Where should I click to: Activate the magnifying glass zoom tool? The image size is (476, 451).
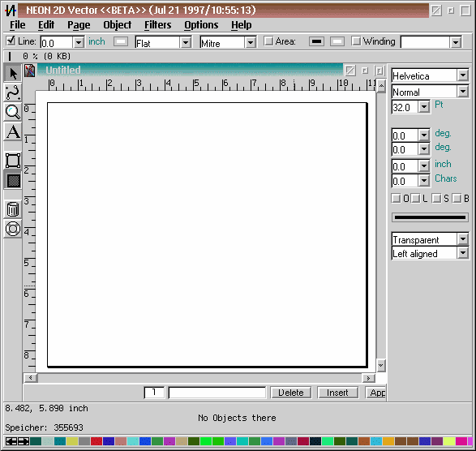[x=13, y=112]
